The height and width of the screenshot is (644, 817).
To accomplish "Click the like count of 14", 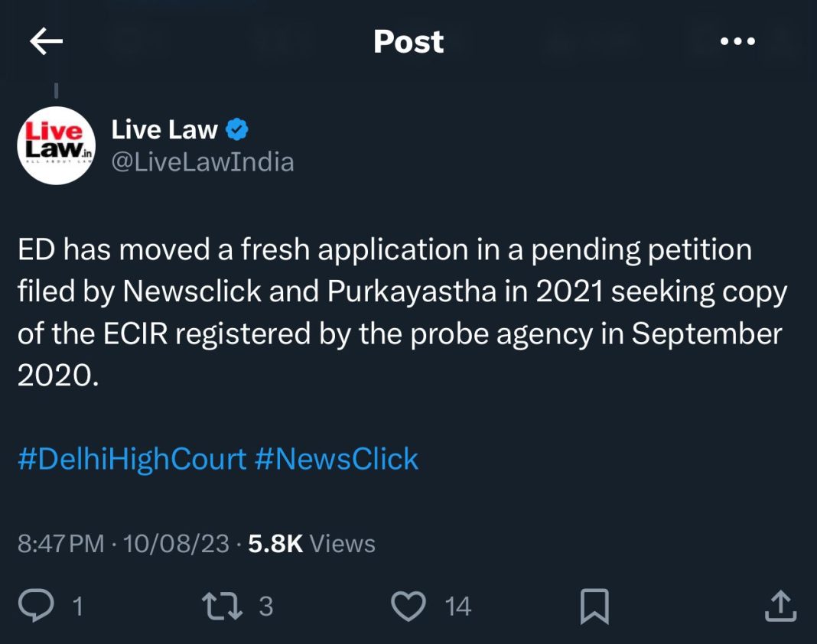I will click(458, 607).
